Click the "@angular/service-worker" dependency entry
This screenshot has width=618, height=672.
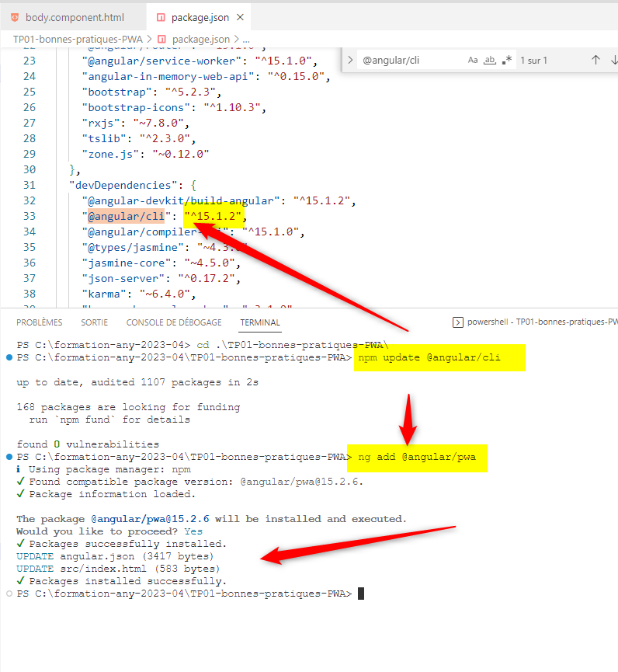(200, 61)
